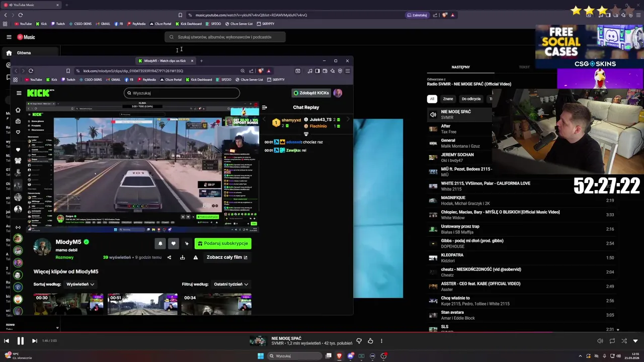Open the YouTube Music hamburger menu

(x=9, y=37)
